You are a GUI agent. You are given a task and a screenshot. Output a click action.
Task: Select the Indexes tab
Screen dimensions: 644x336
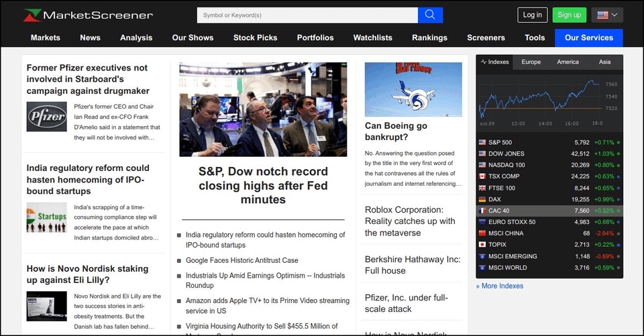click(495, 62)
